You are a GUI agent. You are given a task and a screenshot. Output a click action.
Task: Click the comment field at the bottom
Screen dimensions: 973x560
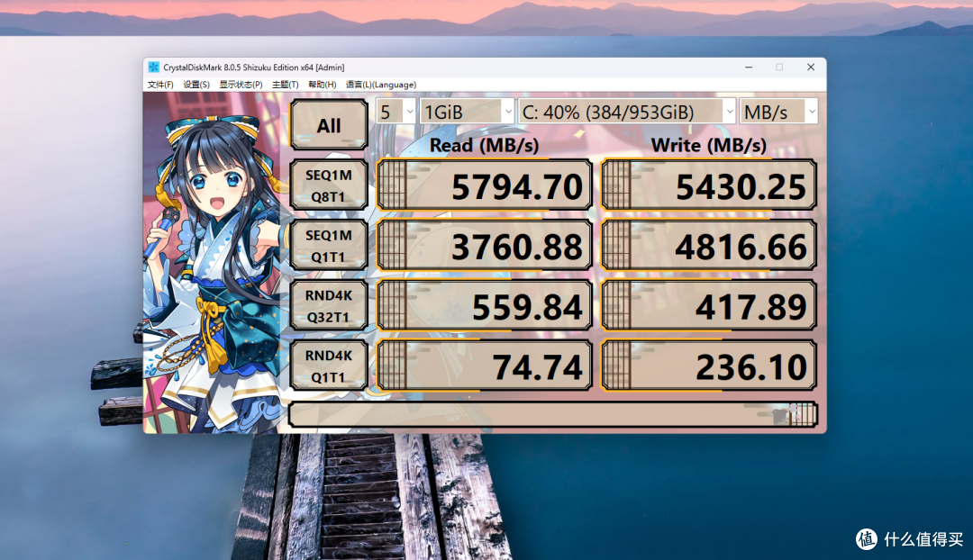pos(553,414)
